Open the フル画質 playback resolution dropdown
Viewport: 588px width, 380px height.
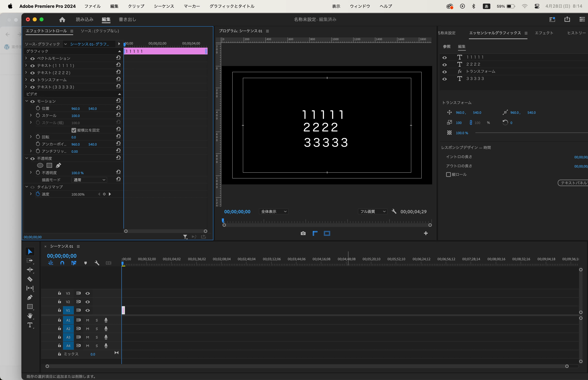(373, 211)
